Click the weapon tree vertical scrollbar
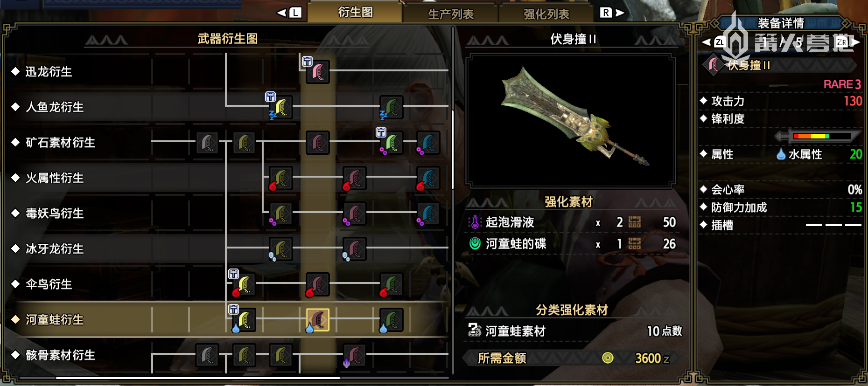The width and height of the screenshot is (868, 386). 453,149
